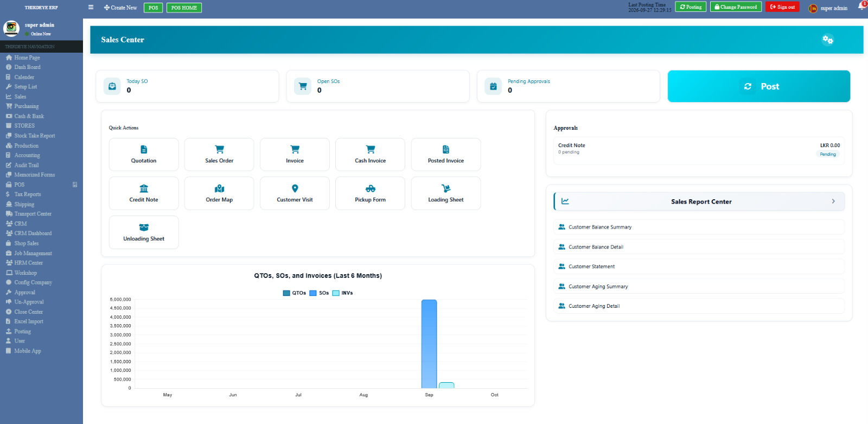Open the Posted Invoice quick action
This screenshot has height=424, width=868.
tap(446, 155)
